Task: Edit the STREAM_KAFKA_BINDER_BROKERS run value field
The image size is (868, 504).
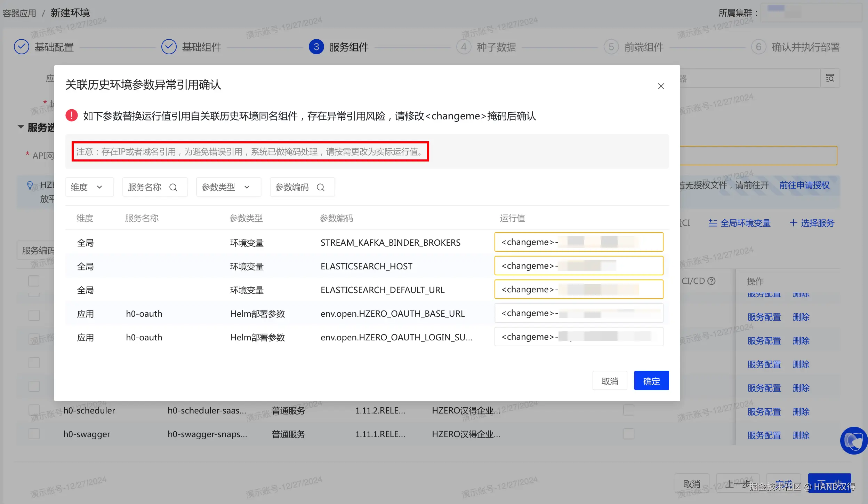Action: point(578,242)
